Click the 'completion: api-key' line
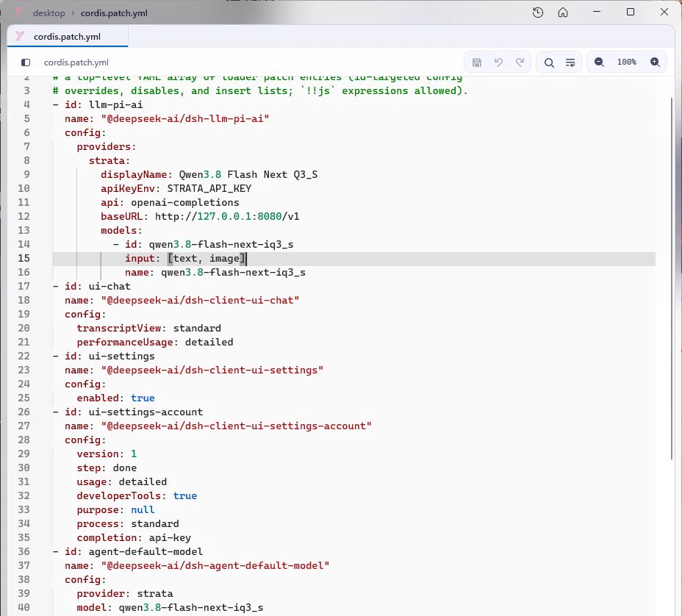Screen dimensions: 682x616 134,537
